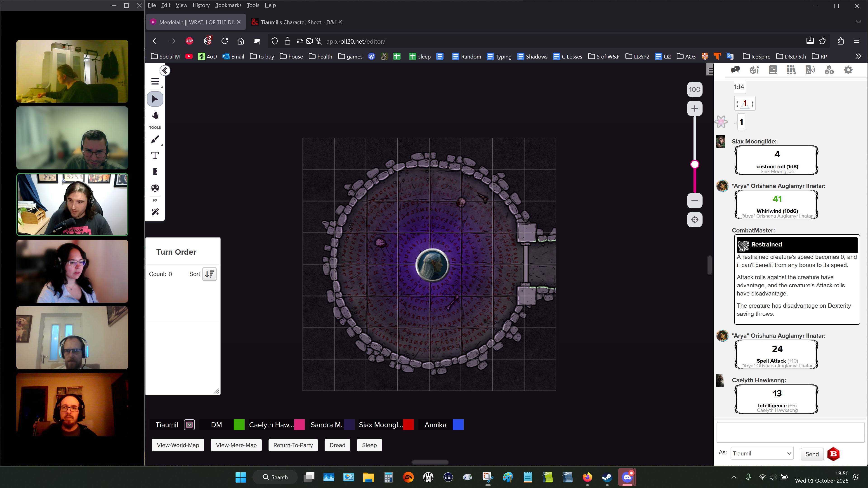Click the Return-To-Party macro button
The width and height of the screenshot is (868, 488).
(x=293, y=445)
